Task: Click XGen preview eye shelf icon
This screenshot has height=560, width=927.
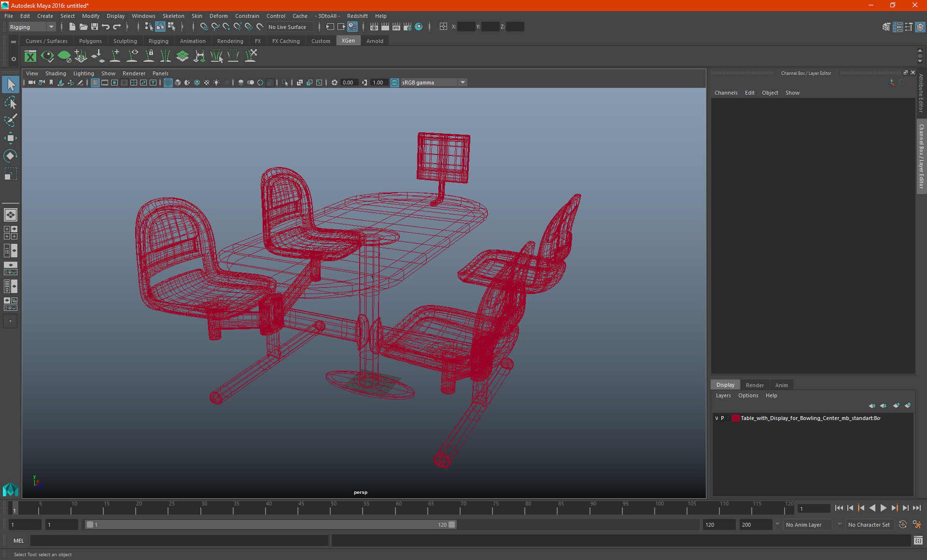Action: point(47,56)
